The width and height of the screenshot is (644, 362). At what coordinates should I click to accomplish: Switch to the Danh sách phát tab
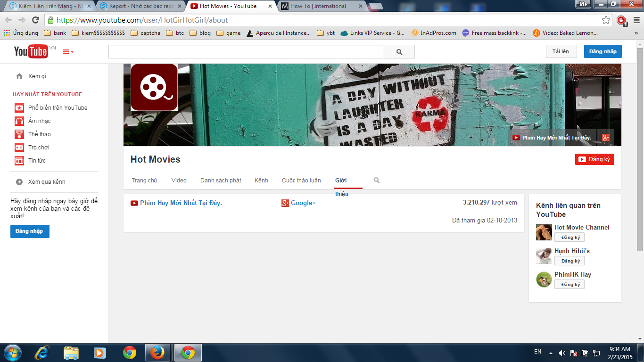point(221,181)
